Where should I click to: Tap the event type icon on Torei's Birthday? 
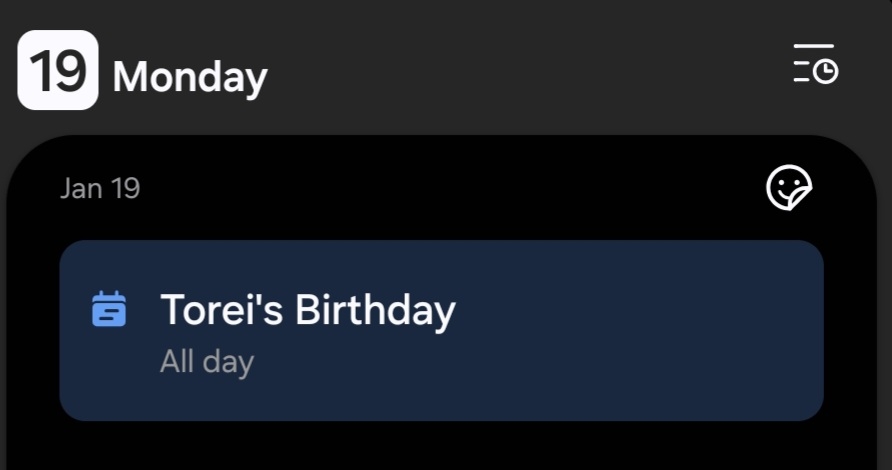coord(109,310)
